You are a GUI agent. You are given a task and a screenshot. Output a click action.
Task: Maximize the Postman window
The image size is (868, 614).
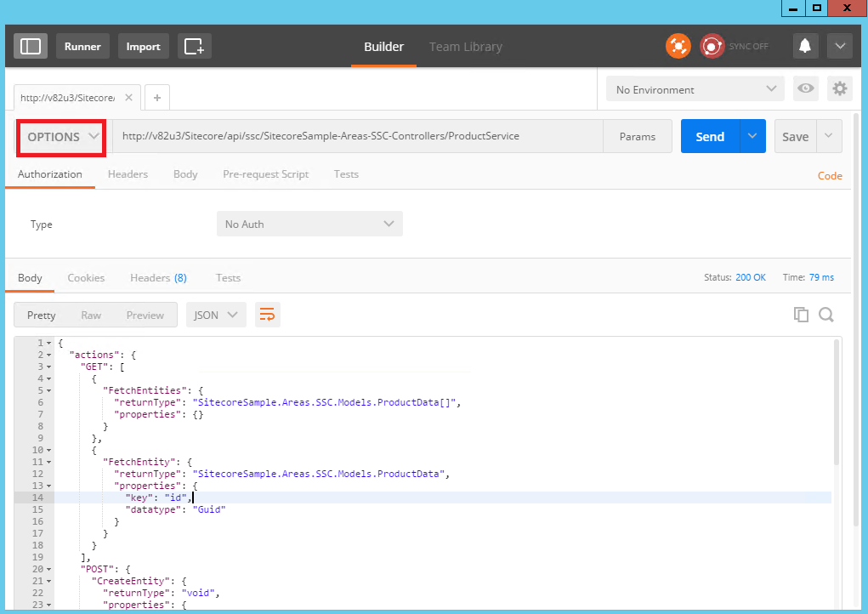817,8
